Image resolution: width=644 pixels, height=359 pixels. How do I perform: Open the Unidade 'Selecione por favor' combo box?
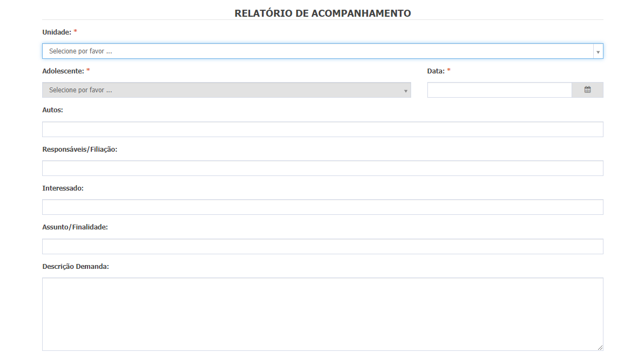coord(318,51)
